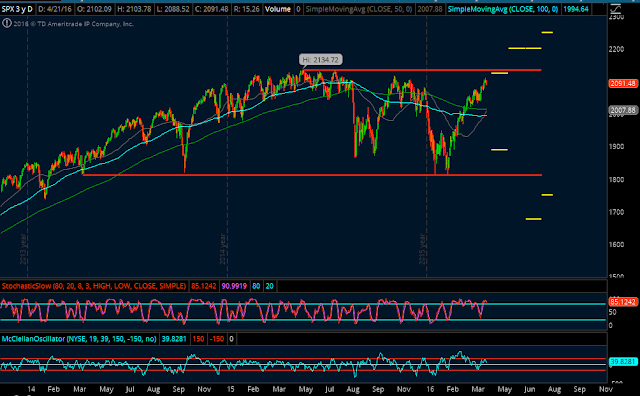The width and height of the screenshot is (640, 396).
Task: Click the 15 year label on time axis
Action: click(231, 389)
